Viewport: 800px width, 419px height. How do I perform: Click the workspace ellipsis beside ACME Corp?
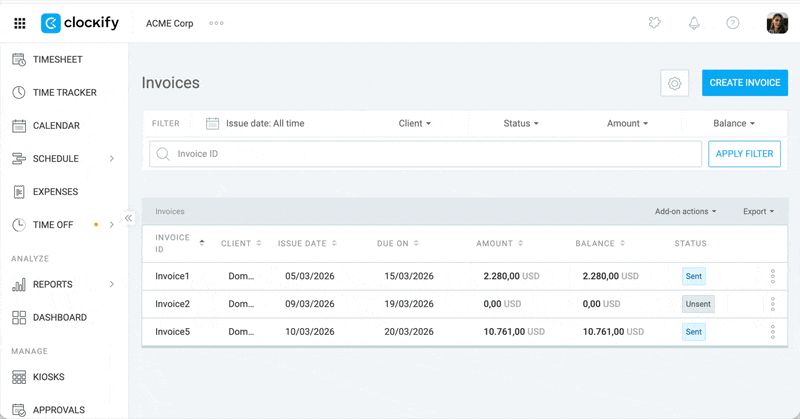point(216,23)
